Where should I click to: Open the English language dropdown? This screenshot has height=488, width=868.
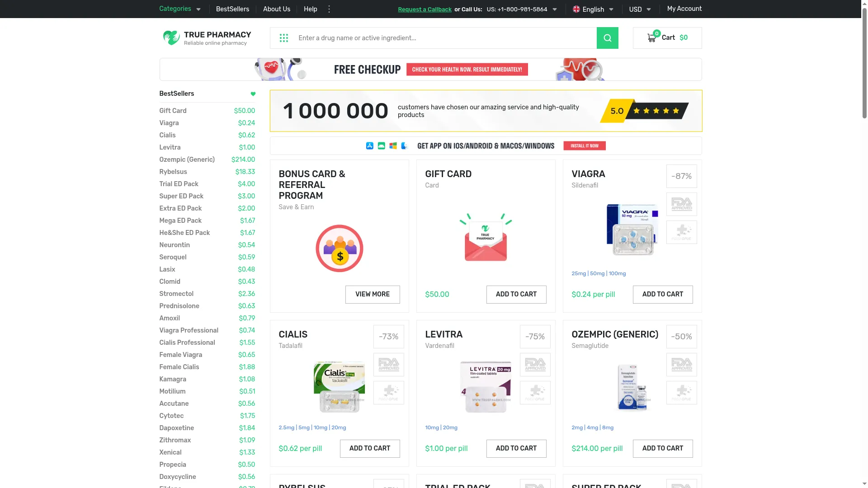point(593,9)
